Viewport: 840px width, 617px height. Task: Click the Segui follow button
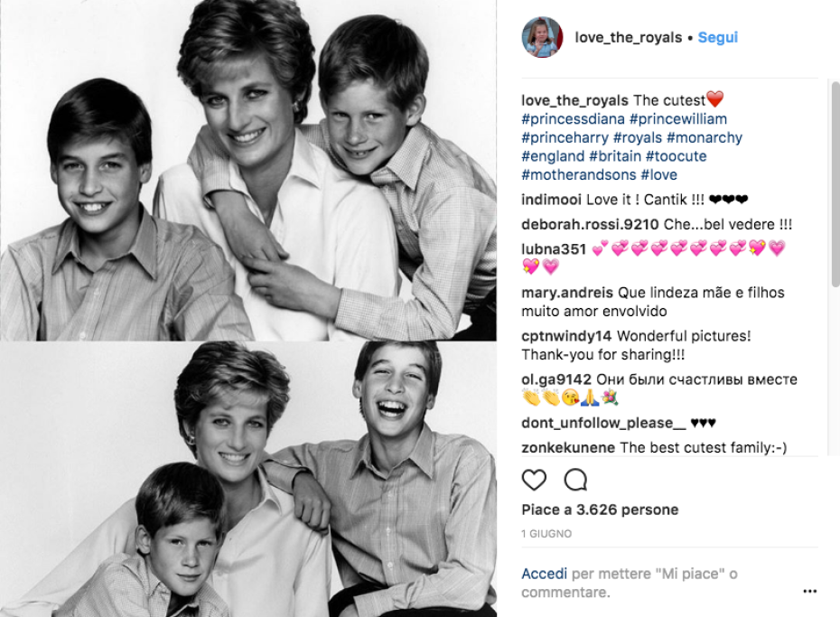(718, 38)
